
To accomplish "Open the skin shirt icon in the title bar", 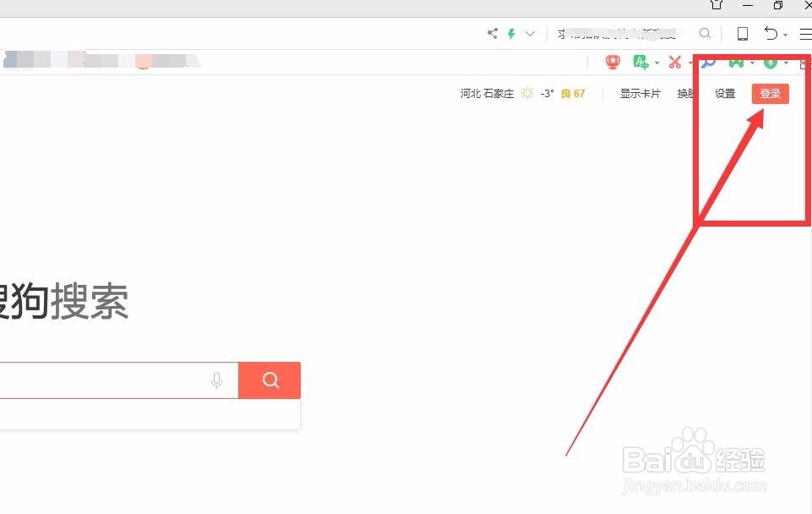I will pyautogui.click(x=717, y=5).
